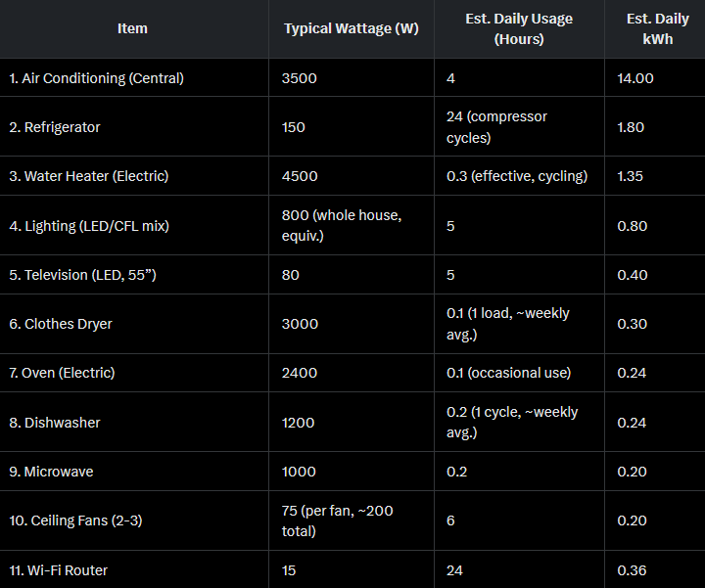Image resolution: width=705 pixels, height=588 pixels.
Task: Click Microwave's 0.2 hours value
Action: (457, 472)
